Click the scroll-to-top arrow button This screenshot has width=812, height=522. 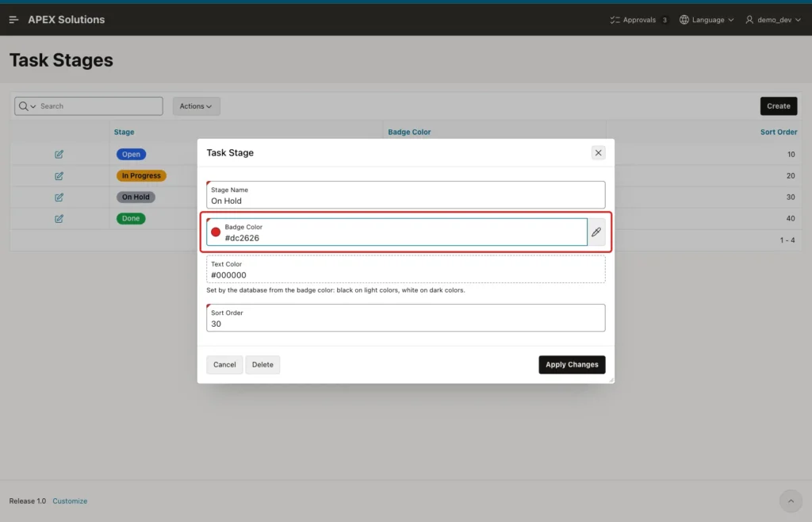coord(791,501)
